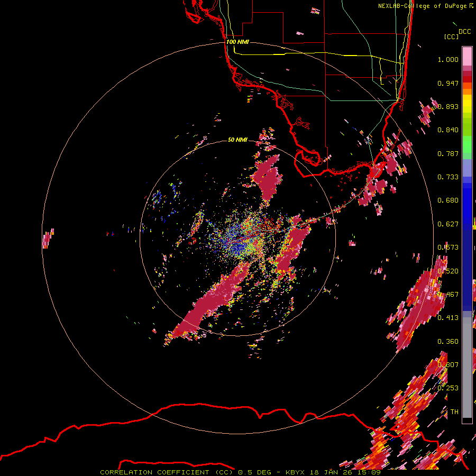Viewport: 476px width, 476px height.
Task: Click the 0.413 color scale value
Action: click(448, 318)
